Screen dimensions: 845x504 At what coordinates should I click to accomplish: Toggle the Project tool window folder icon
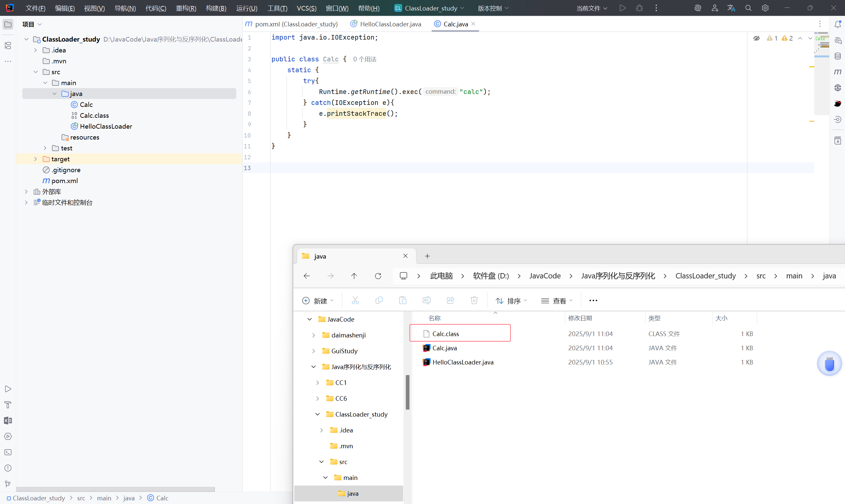coord(8,24)
